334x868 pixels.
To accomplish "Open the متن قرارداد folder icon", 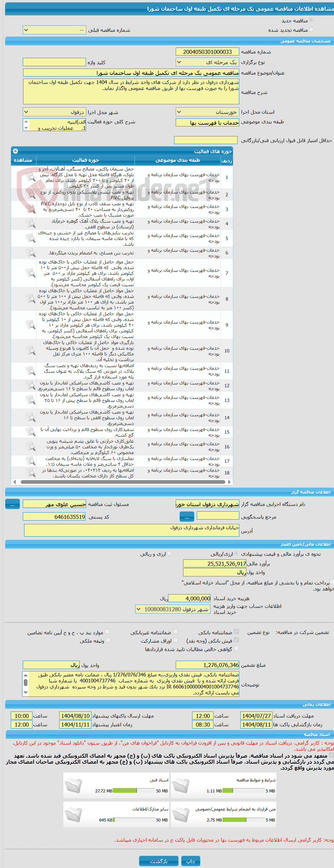I will click(180, 815).
